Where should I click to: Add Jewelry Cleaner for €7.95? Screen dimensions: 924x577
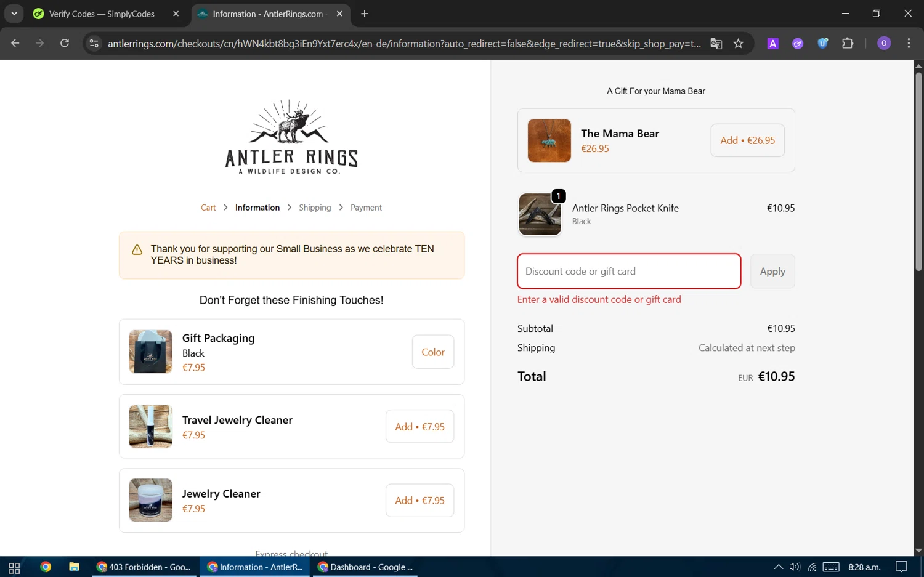click(419, 500)
